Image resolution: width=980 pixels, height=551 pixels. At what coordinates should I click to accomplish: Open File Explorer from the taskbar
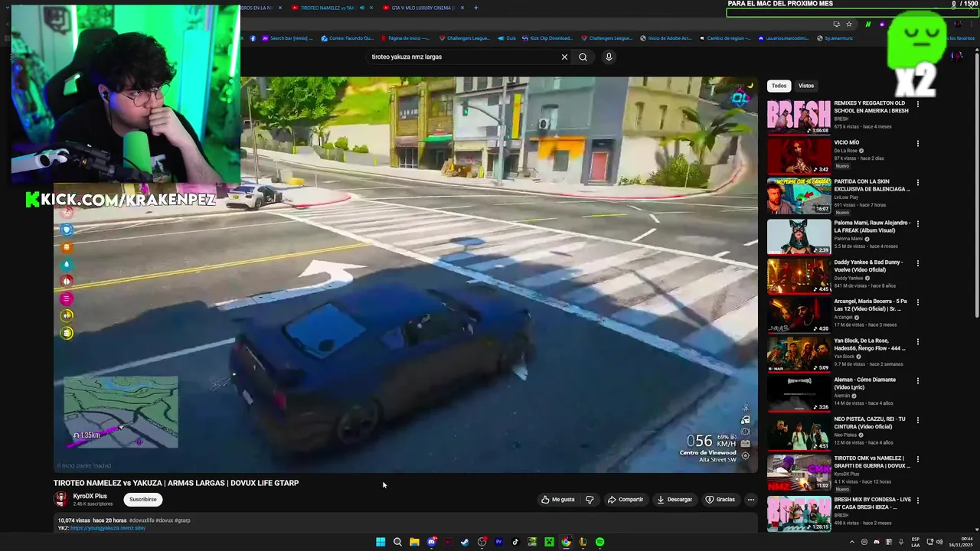[414, 542]
